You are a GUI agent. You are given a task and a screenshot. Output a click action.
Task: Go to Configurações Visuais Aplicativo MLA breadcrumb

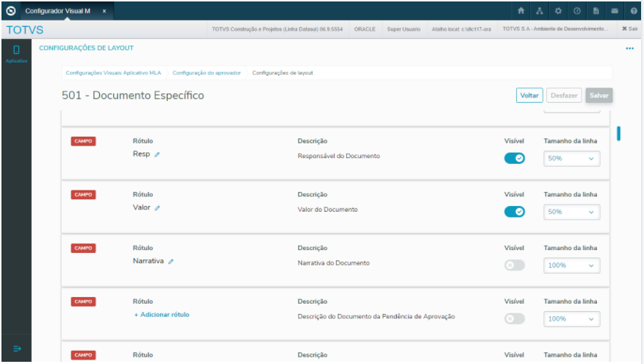113,73
